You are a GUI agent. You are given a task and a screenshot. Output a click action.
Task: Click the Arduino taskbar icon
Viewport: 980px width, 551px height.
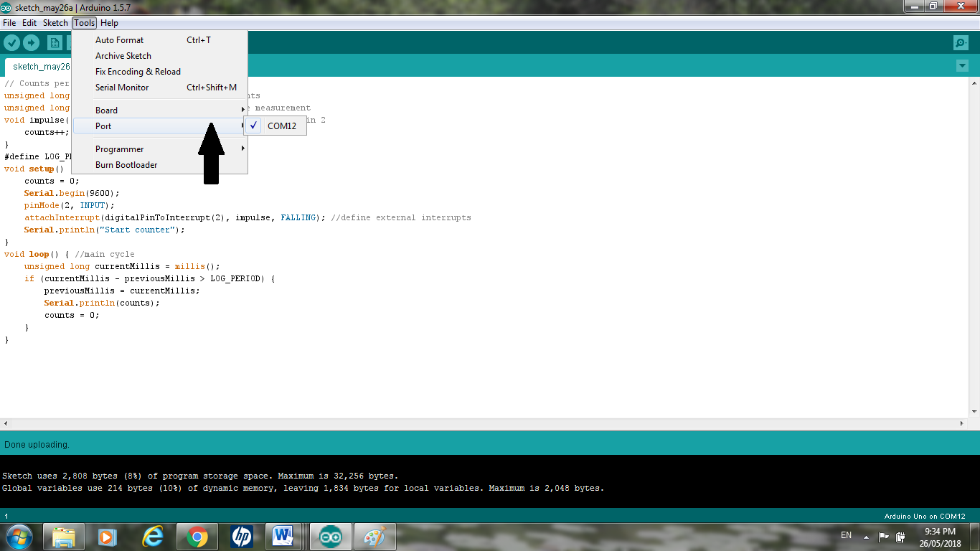click(x=331, y=537)
